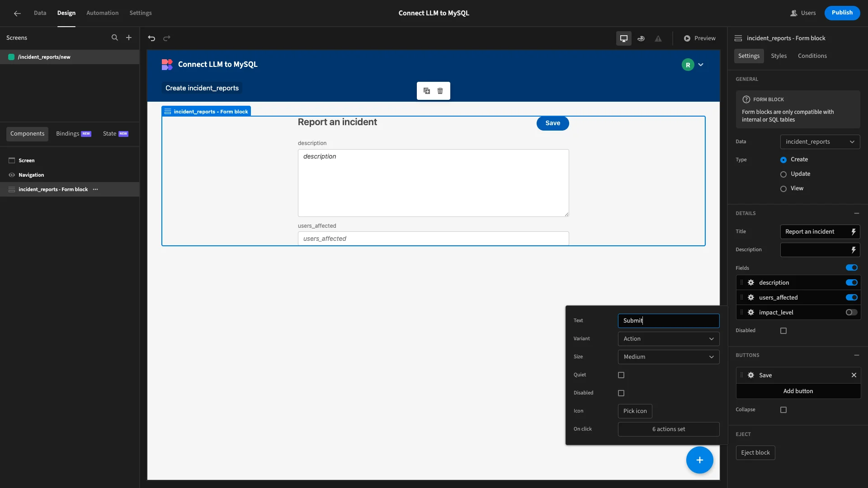
Task: Click the users_affected input in form
Action: (x=433, y=239)
